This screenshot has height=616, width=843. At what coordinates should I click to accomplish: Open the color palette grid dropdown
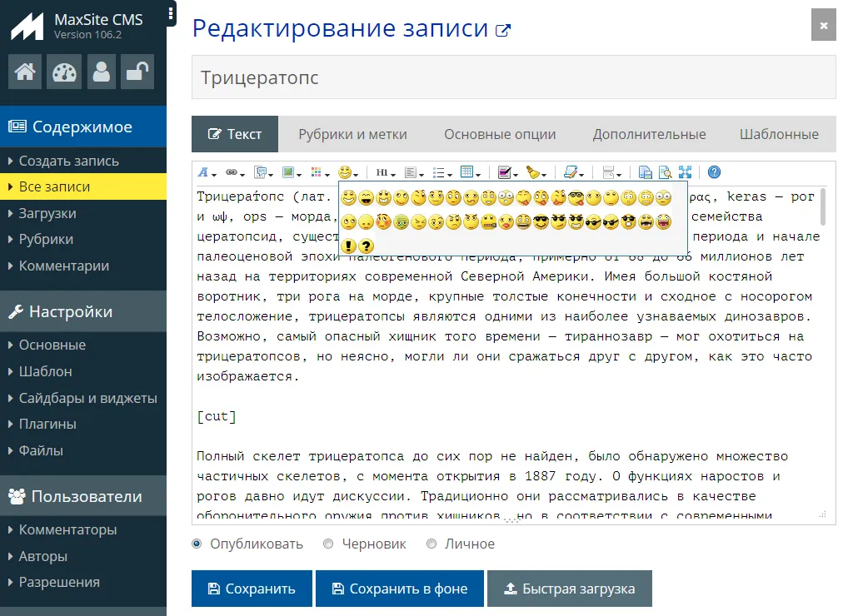coord(320,172)
